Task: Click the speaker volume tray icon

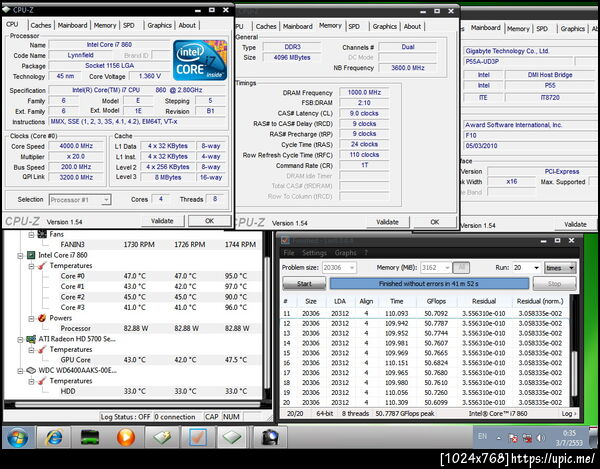Action: 541,438
